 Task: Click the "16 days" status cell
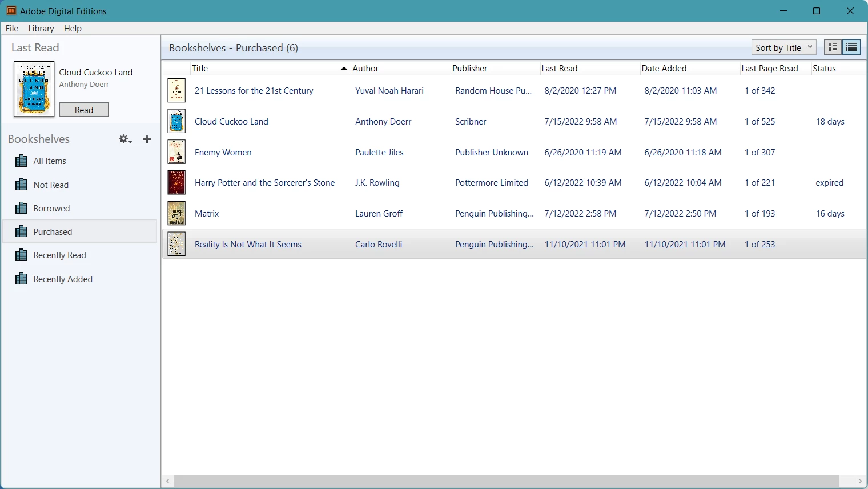coord(830,214)
